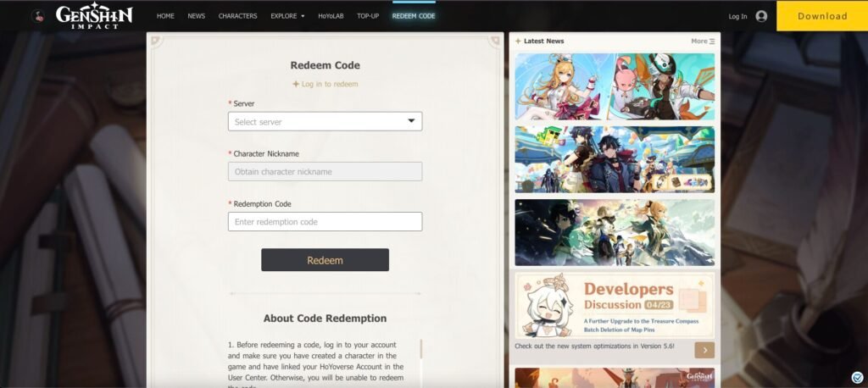This screenshot has height=388, width=868.
Task: Open the third news banner with snowy mountains
Action: point(615,232)
